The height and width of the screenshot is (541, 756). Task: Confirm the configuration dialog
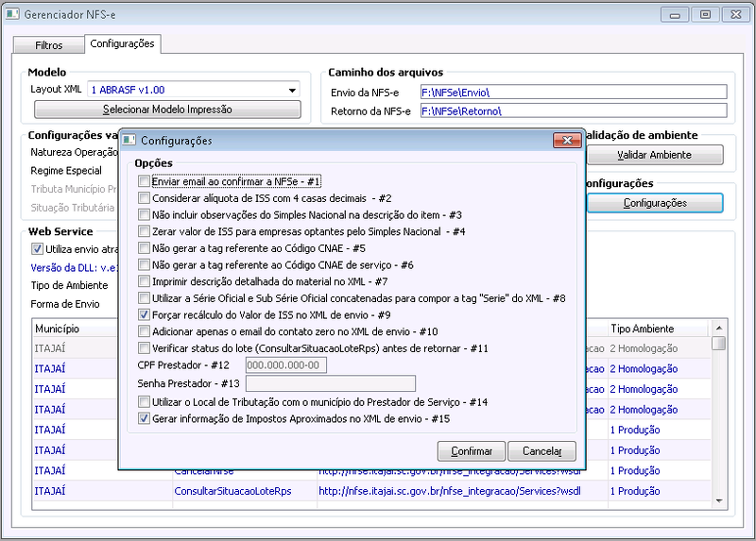click(471, 451)
